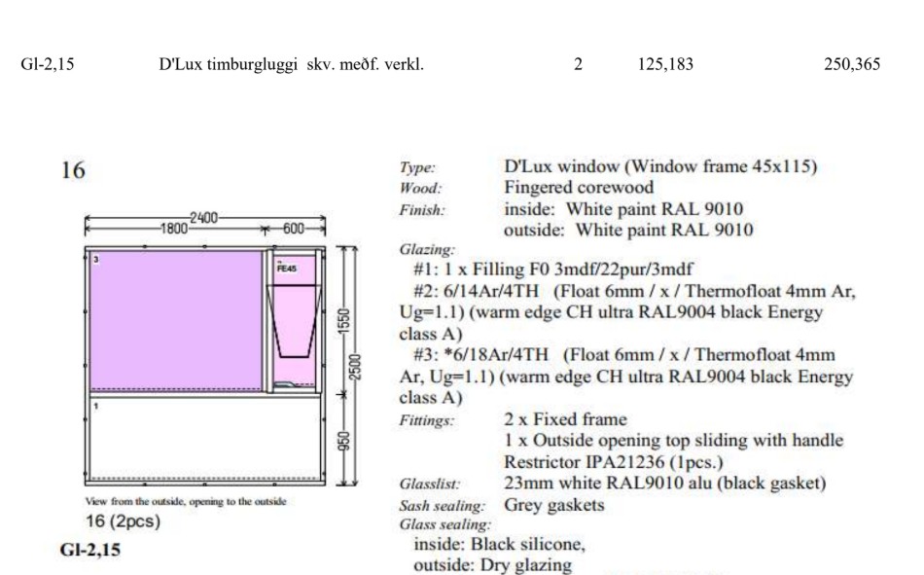Image resolution: width=924 pixels, height=575 pixels.
Task: Click the 'Glazing:' field label
Action: coord(427,249)
